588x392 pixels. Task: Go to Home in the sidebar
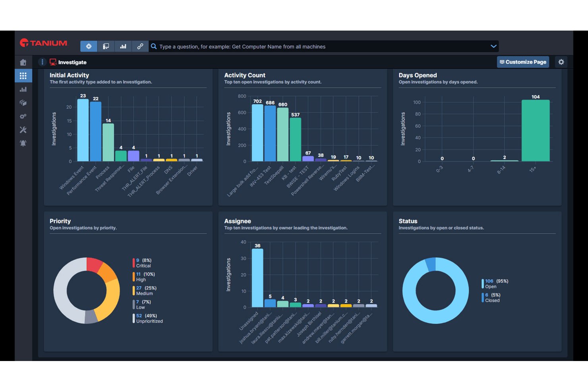click(23, 62)
